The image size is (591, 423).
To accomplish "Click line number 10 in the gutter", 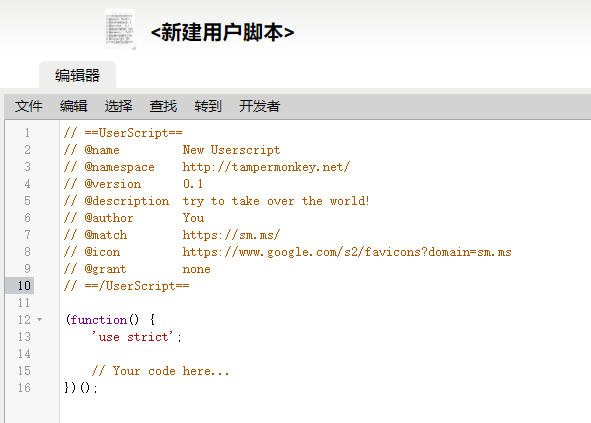I will (24, 285).
